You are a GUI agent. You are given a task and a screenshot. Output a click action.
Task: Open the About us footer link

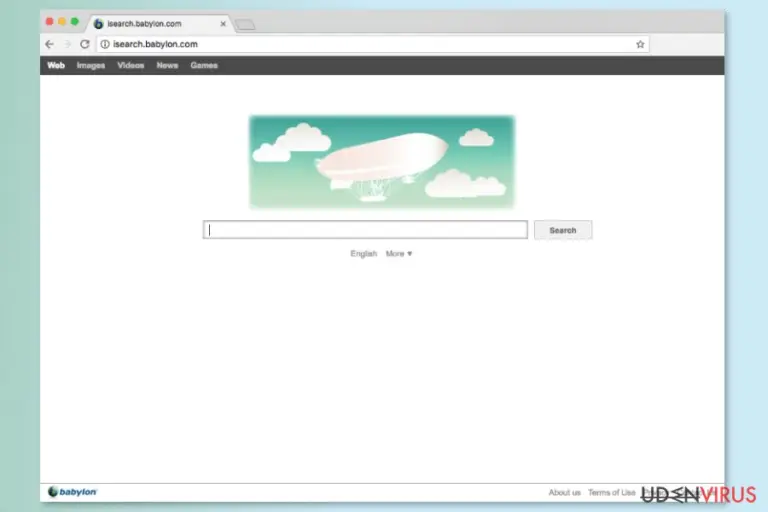click(x=564, y=492)
